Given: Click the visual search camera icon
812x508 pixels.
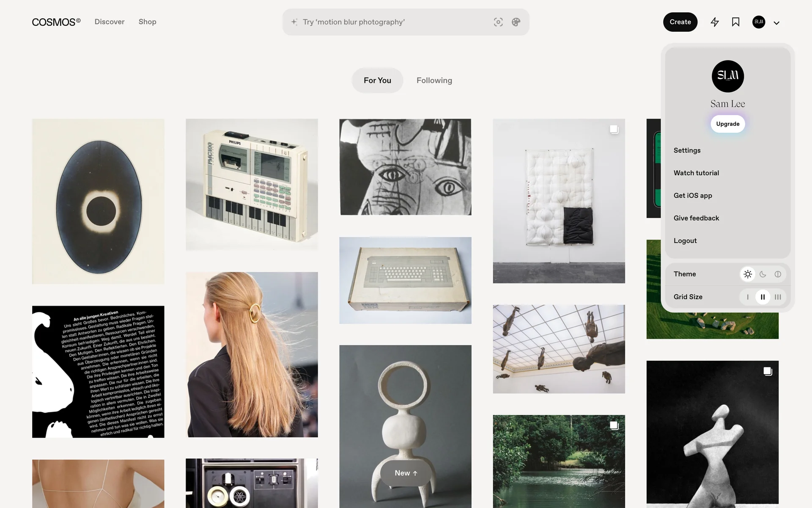Looking at the screenshot, I should tap(498, 22).
